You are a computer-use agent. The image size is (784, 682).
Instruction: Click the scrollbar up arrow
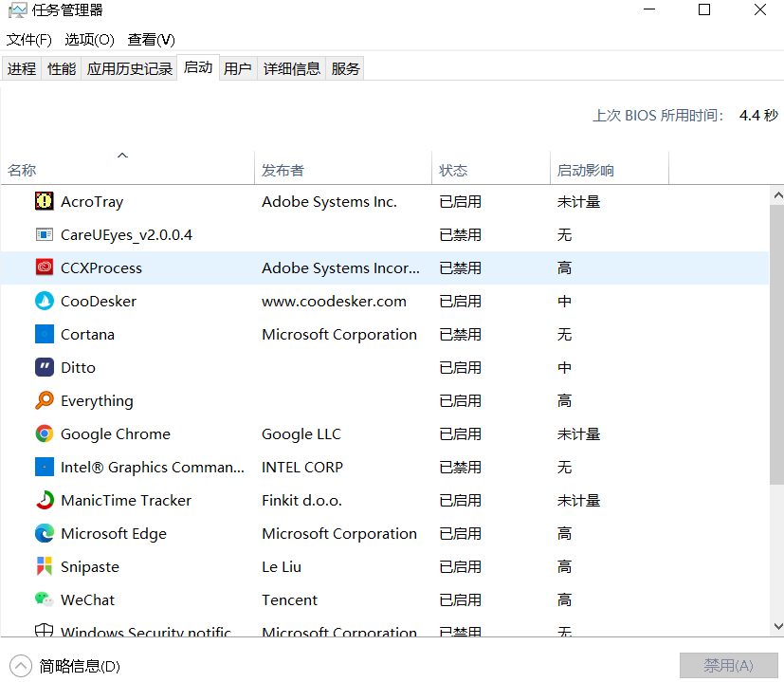coord(777,195)
